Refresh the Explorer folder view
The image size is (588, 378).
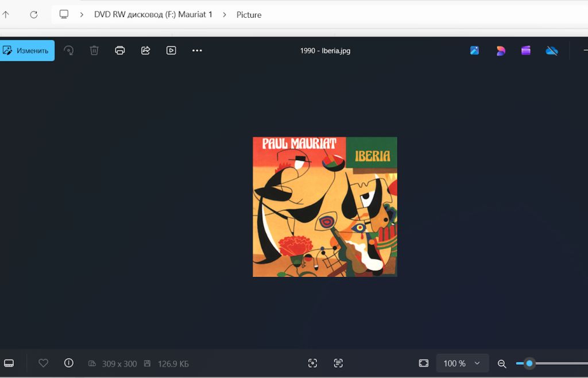34,14
